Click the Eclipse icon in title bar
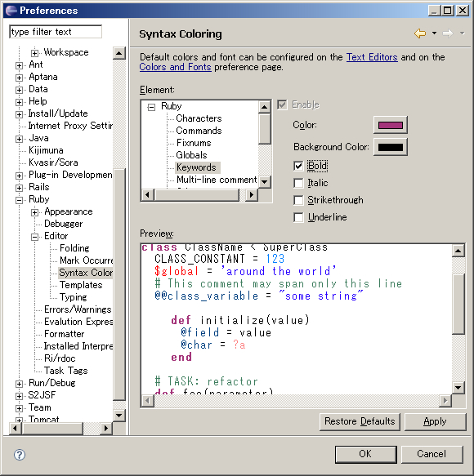The height and width of the screenshot is (476, 474). tap(11, 11)
